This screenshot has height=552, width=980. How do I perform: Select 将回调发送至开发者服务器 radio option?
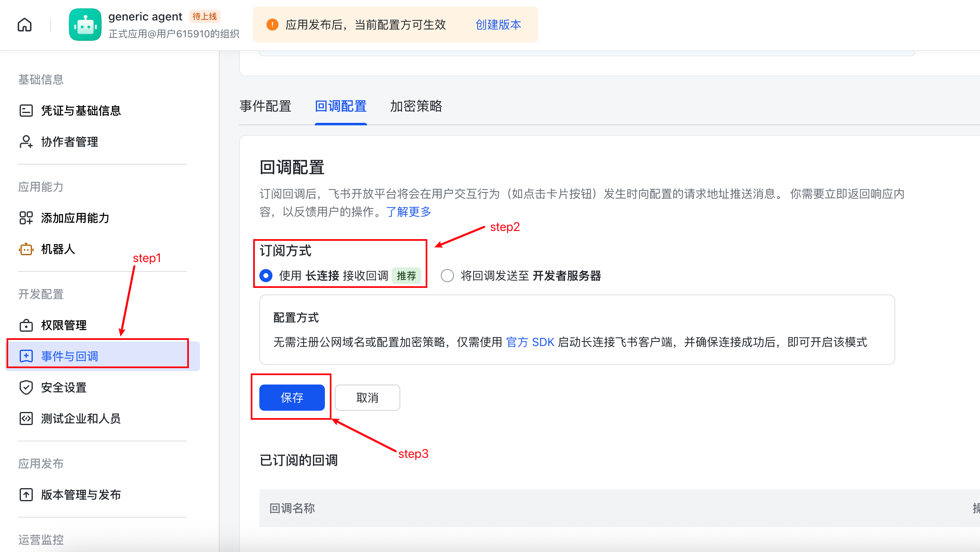[x=447, y=276]
